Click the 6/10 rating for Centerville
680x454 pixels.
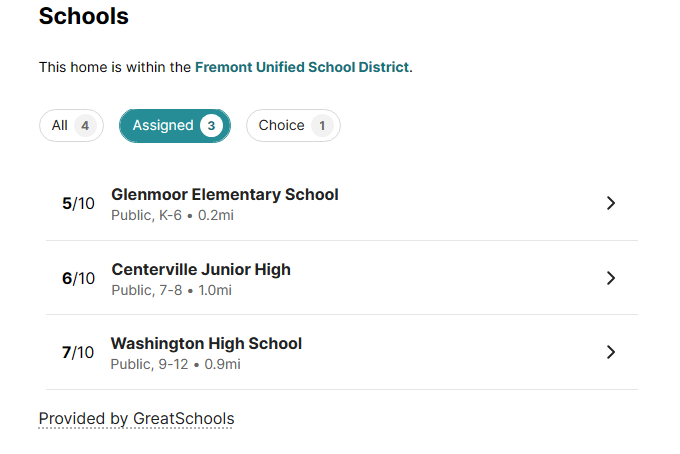[x=78, y=278]
